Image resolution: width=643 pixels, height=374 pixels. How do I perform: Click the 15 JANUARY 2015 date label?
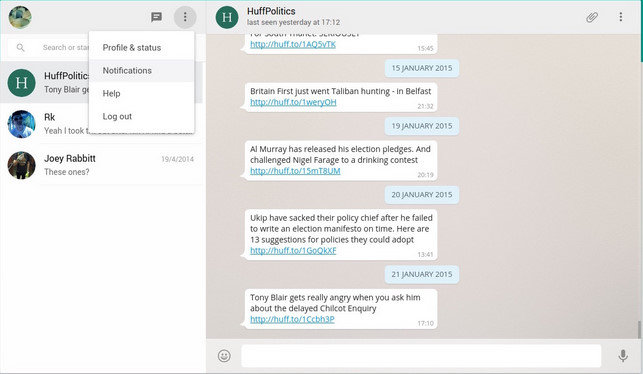tap(422, 68)
